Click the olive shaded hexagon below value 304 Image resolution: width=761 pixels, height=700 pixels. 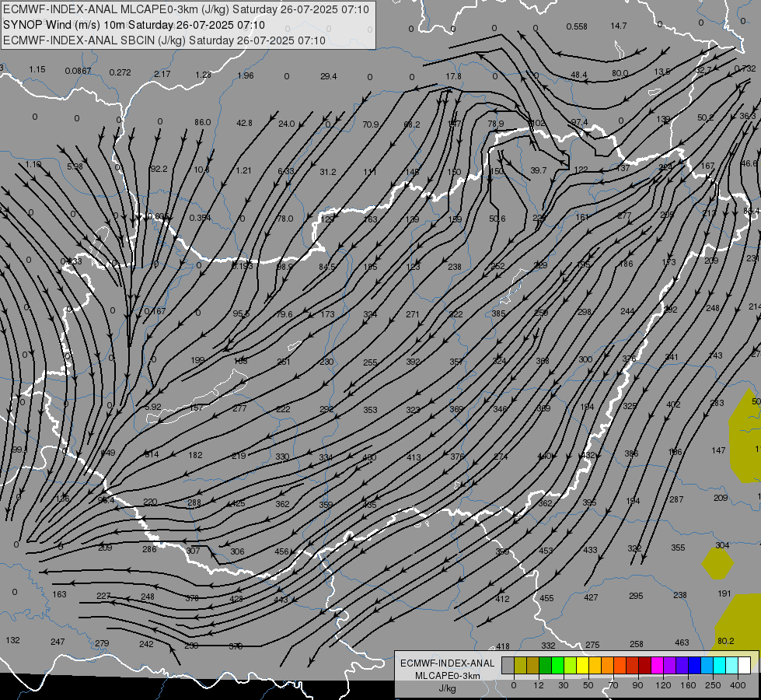click(717, 563)
